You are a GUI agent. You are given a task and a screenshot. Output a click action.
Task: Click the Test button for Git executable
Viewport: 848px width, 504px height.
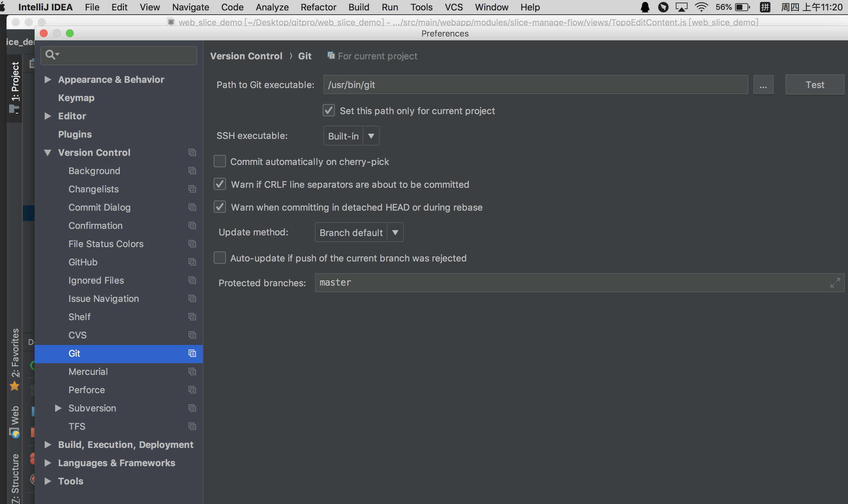coord(815,84)
